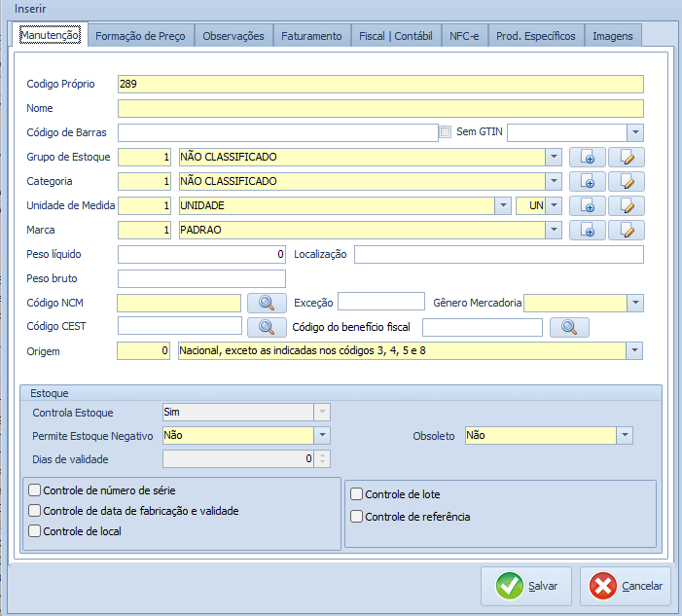682x616 pixels.
Task: Click magnifier search icon next to Código NCM
Action: (266, 303)
